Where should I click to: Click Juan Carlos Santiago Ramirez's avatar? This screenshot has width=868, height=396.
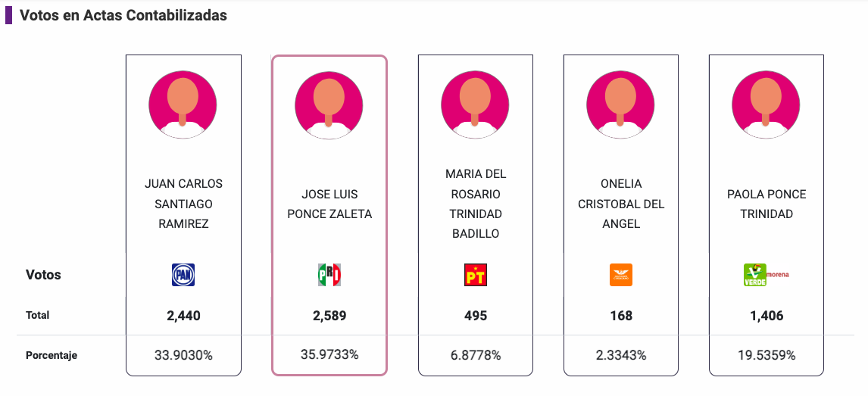183,104
